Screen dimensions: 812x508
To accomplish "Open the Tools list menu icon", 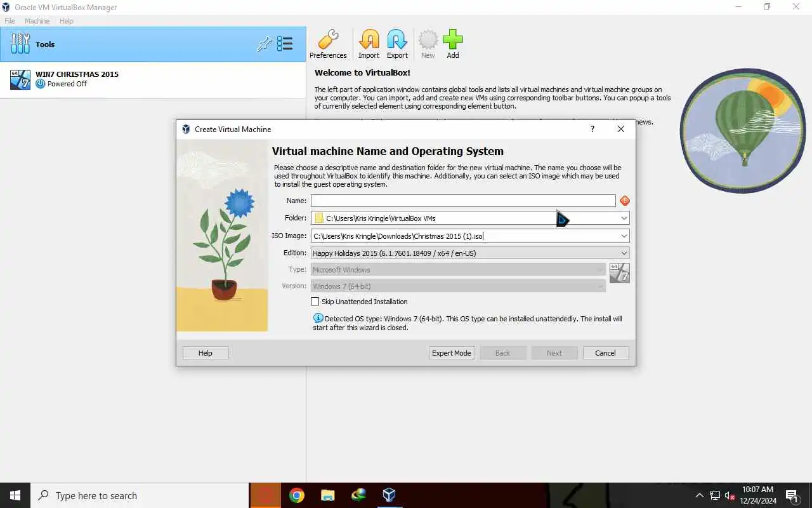I will 285,44.
